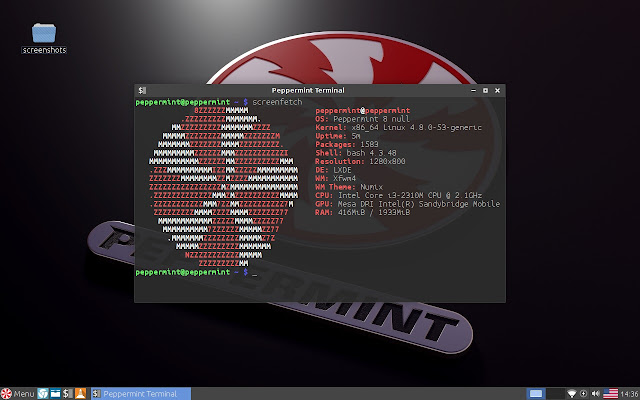Image resolution: width=640 pixels, height=400 pixels.
Task: Open the Peppermint Menu button
Action: coord(18,393)
